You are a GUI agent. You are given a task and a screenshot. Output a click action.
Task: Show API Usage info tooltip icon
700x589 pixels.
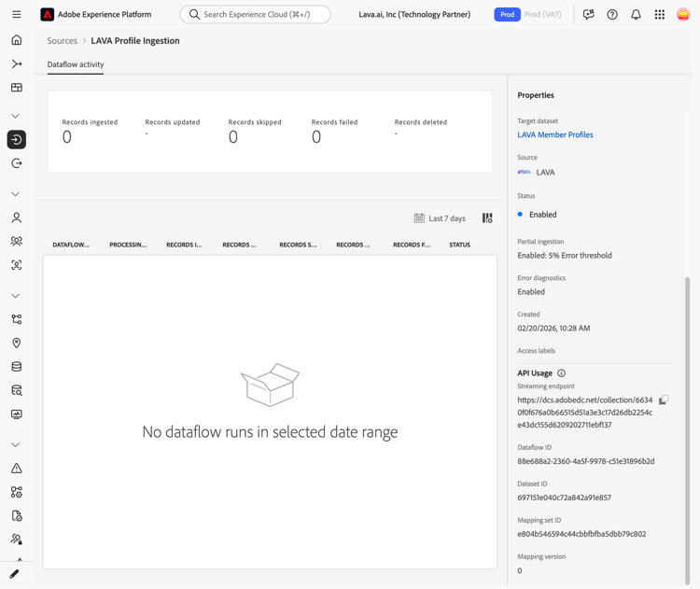(x=562, y=373)
